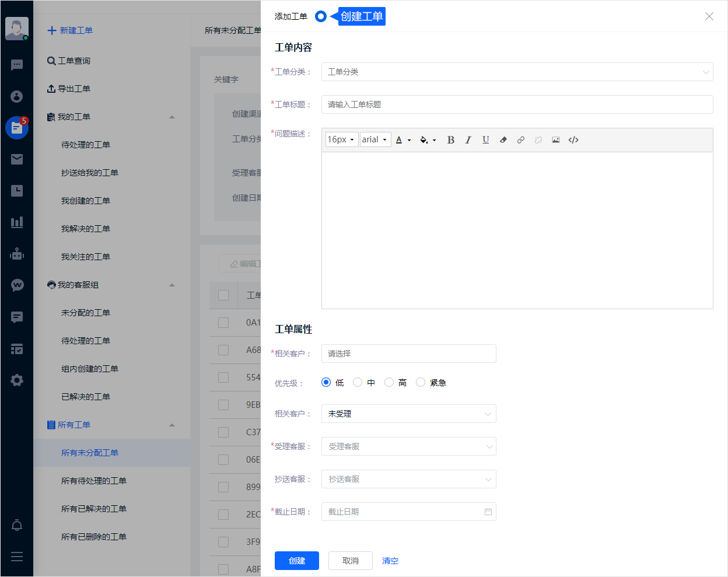
Task: Insert a hyperlink using link icon
Action: (x=520, y=140)
